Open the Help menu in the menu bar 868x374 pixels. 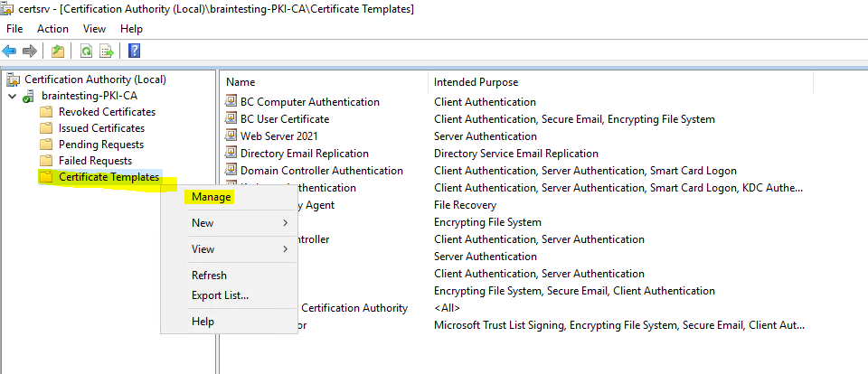[x=131, y=29]
